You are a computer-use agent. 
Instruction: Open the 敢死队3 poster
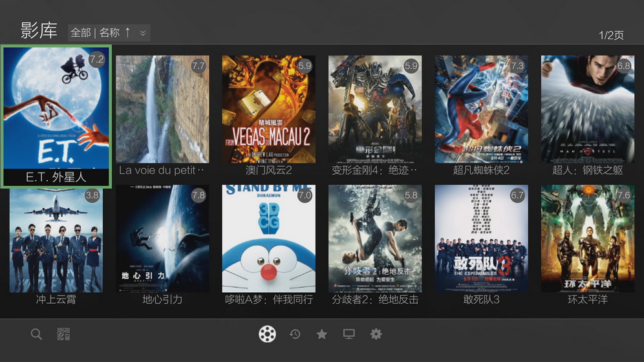(481, 239)
